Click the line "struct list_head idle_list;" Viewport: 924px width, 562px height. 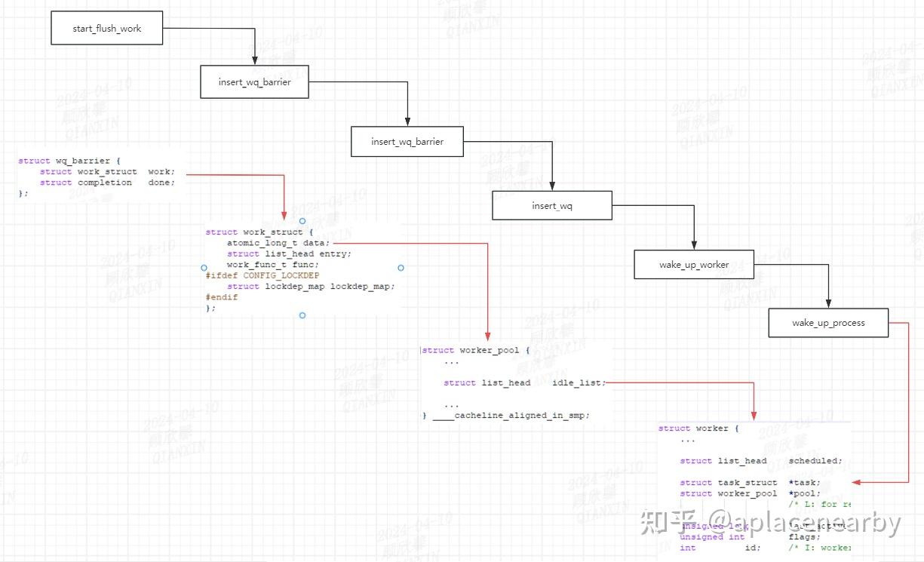pyautogui.click(x=525, y=383)
